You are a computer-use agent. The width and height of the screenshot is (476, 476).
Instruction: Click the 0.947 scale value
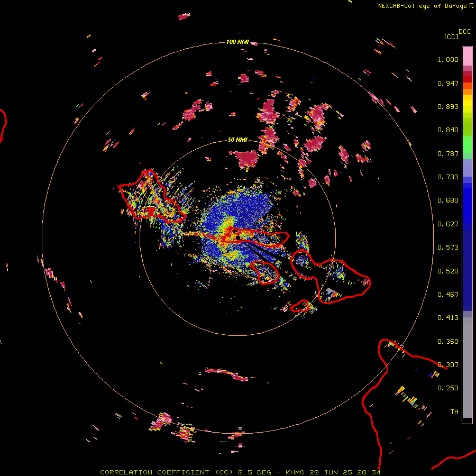[448, 83]
